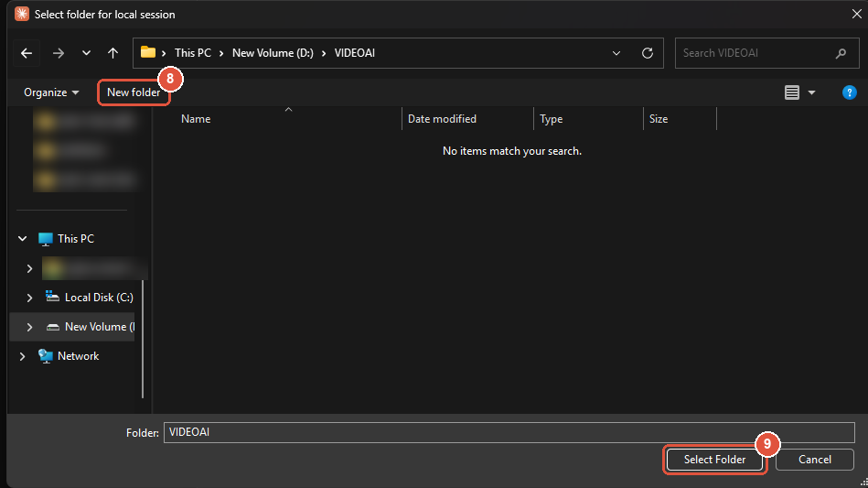This screenshot has width=868, height=488.
Task: Open the recent locations chevron
Action: pos(86,53)
